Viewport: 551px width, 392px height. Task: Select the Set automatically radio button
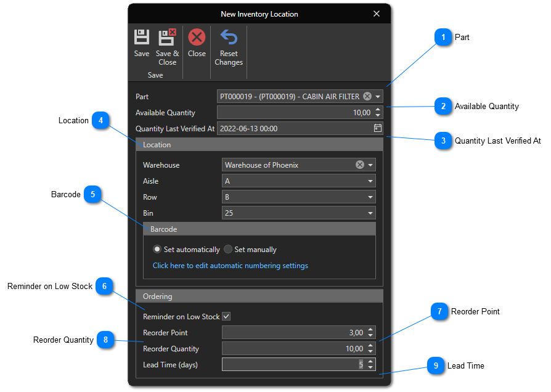tap(158, 250)
